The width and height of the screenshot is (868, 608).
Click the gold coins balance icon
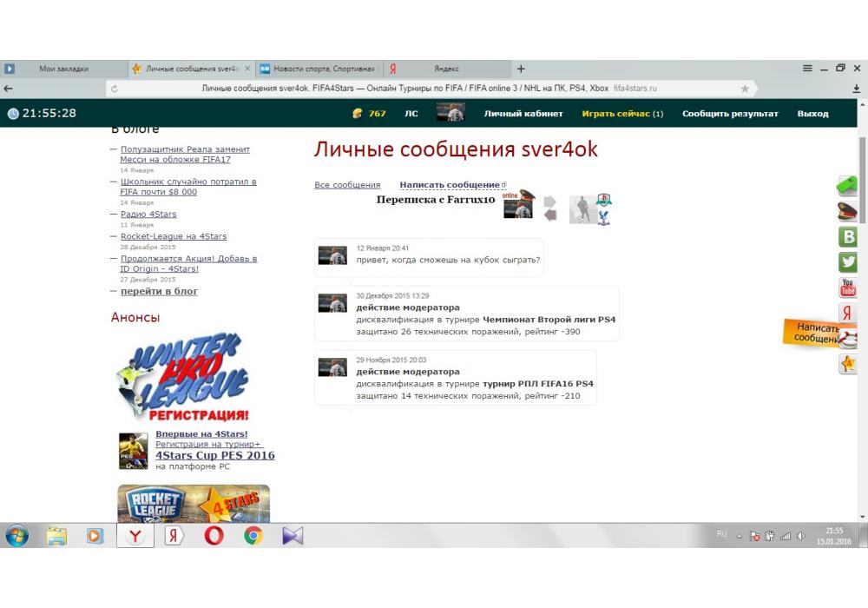click(357, 114)
